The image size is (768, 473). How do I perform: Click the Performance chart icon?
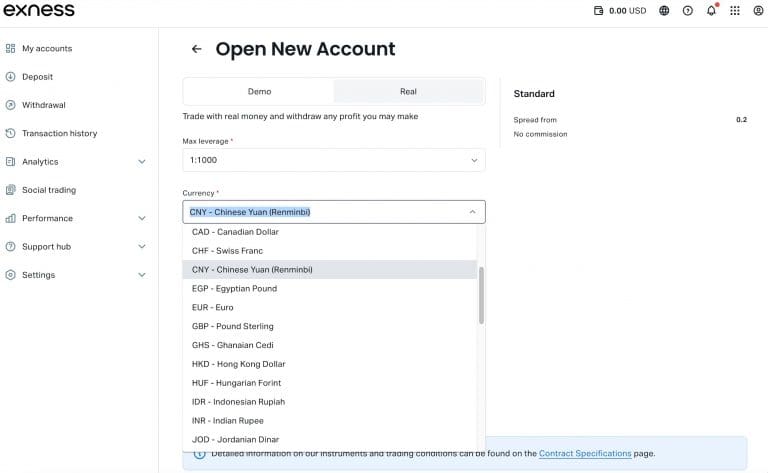10,218
